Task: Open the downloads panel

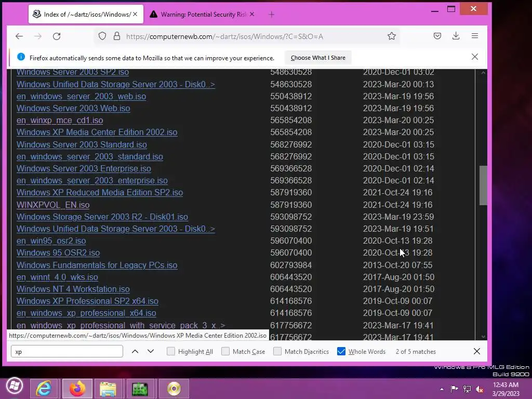Action: pyautogui.click(x=456, y=36)
